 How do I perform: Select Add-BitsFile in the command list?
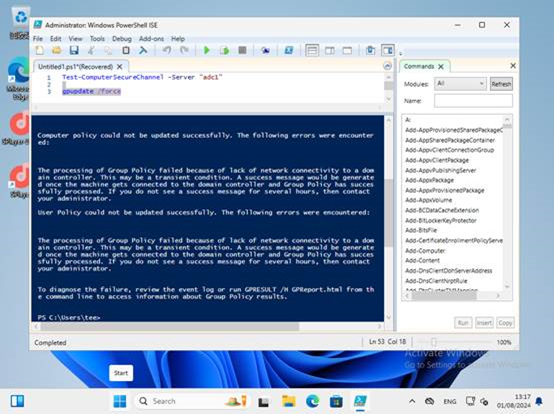pos(421,230)
